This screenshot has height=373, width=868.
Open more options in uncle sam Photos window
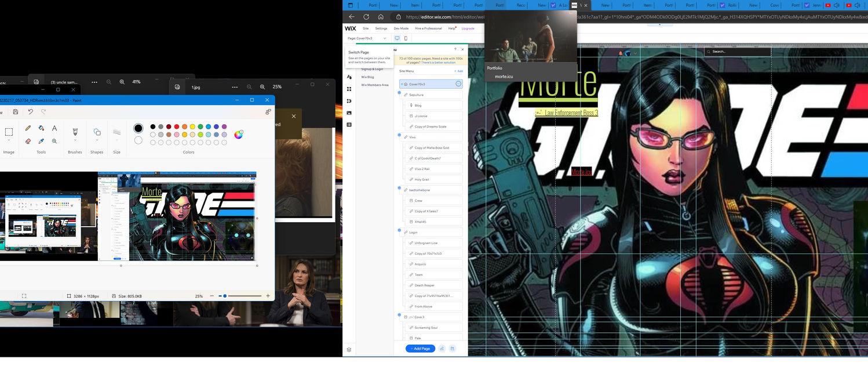[94, 82]
